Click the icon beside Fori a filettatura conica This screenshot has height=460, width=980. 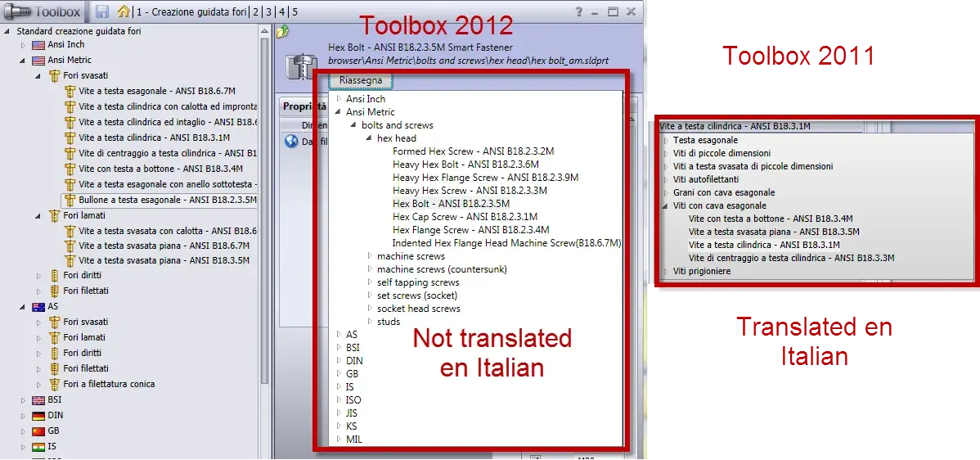click(x=54, y=385)
